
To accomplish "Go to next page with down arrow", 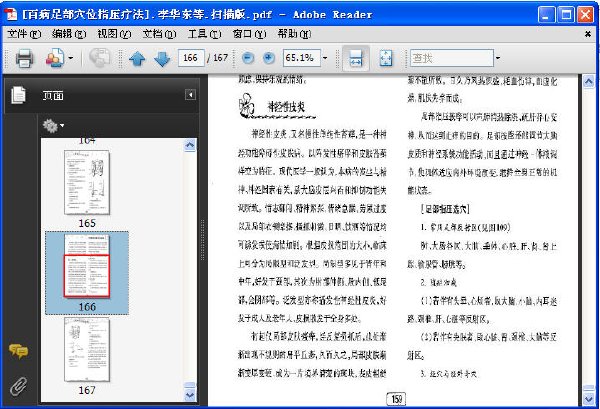I will (x=162, y=59).
